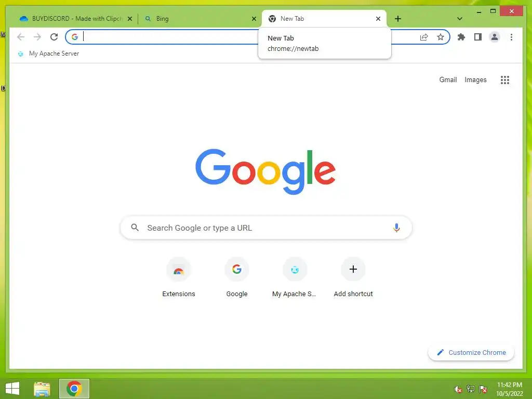Bookmark this tab with the star icon
Image resolution: width=532 pixels, height=399 pixels.
click(x=441, y=37)
